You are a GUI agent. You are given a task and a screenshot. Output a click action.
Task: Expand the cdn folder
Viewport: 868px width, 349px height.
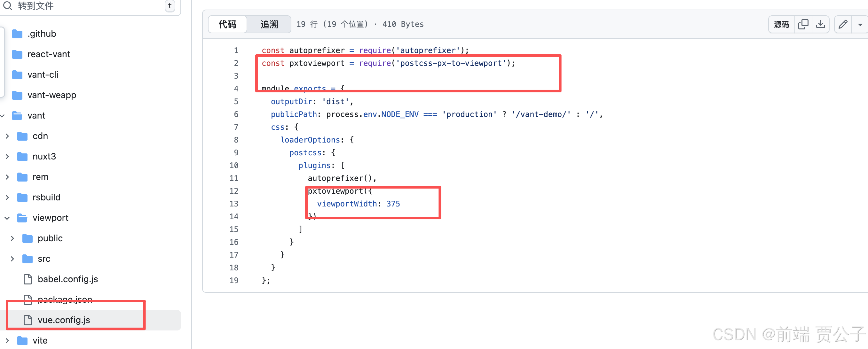pyautogui.click(x=7, y=136)
